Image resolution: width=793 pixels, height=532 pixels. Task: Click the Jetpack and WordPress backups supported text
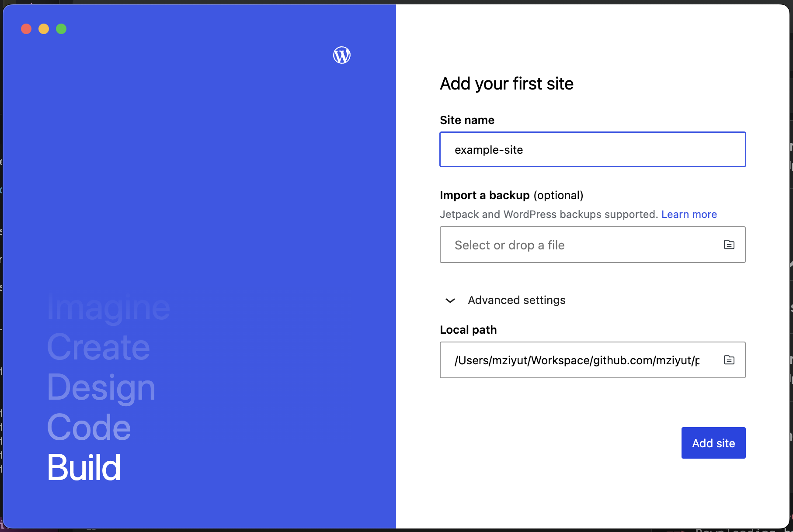[549, 214]
